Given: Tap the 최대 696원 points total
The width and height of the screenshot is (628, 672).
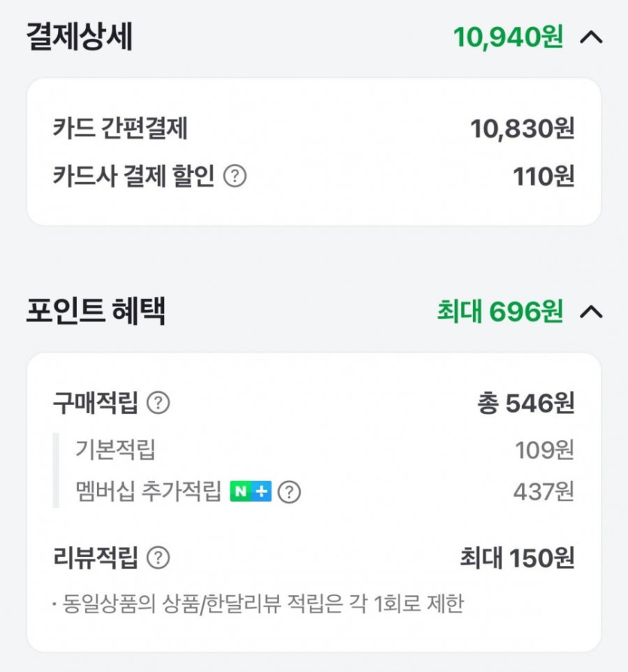Looking at the screenshot, I should pyautogui.click(x=499, y=312).
